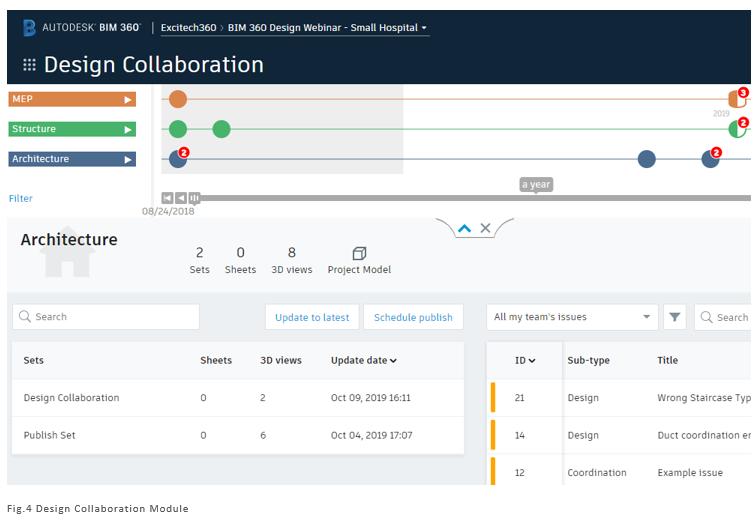Focus the issues Search field
751x525 pixels.
[x=723, y=317]
